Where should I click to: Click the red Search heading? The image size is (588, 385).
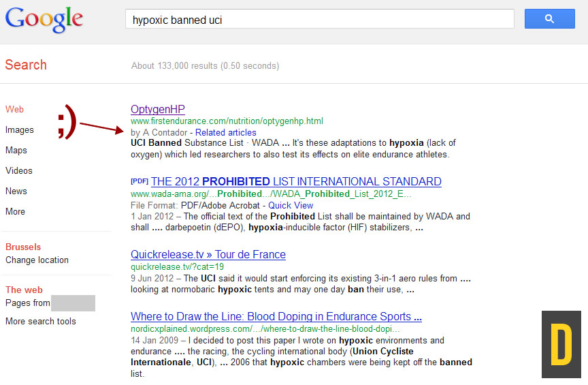[x=26, y=65]
